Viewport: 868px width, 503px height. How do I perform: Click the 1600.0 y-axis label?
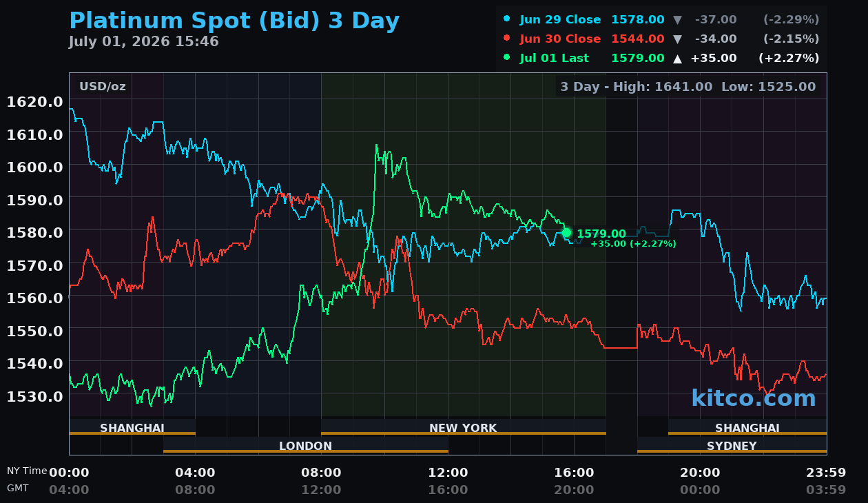[34, 167]
